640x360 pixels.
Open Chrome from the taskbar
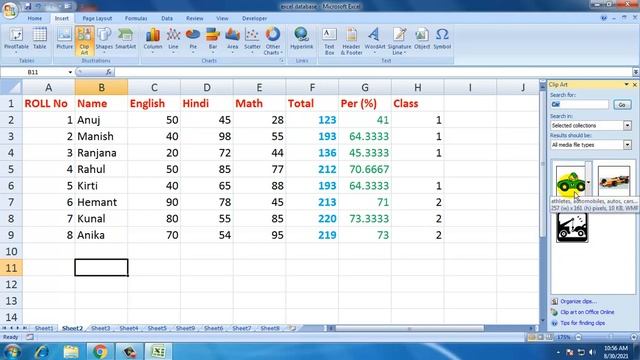(100, 351)
